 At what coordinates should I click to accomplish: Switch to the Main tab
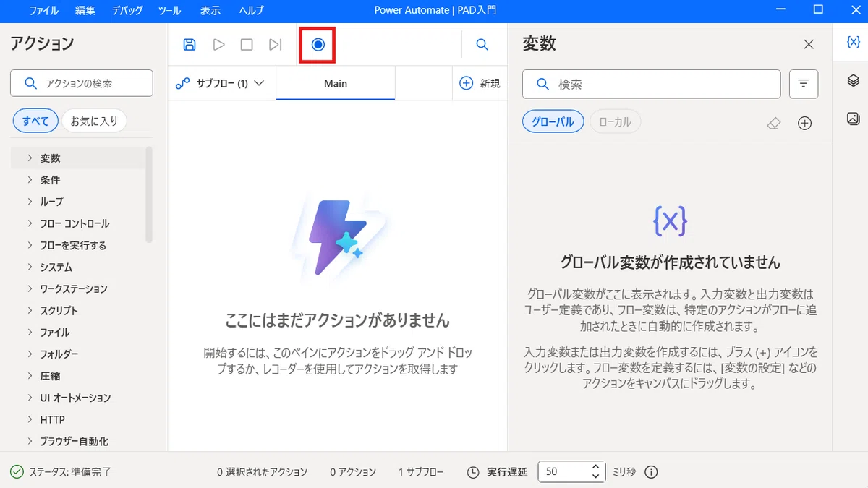click(x=336, y=83)
